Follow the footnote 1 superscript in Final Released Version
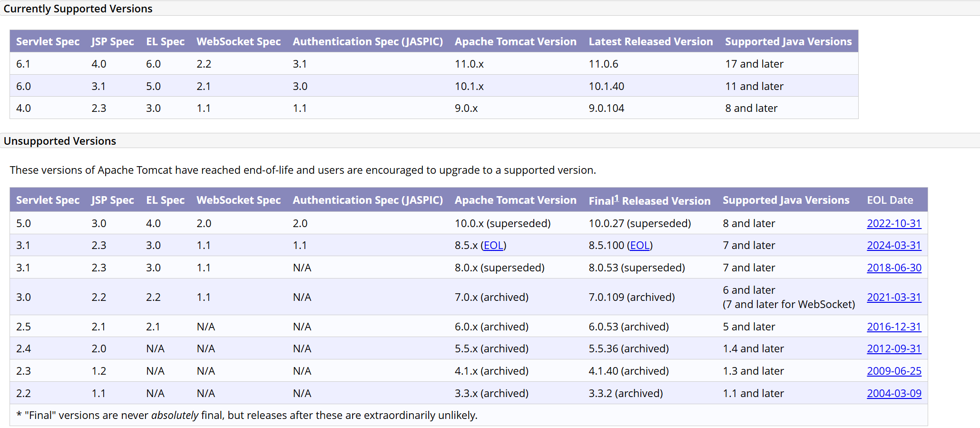980x428 pixels. click(x=617, y=198)
